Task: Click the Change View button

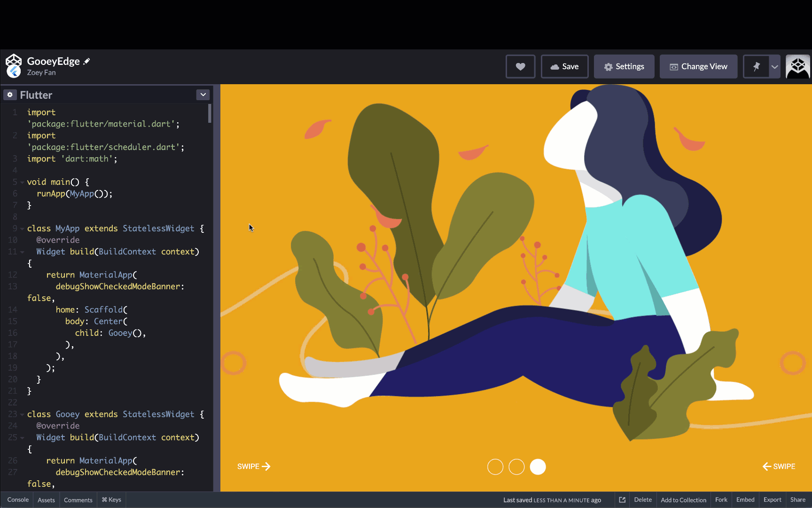Action: (x=698, y=67)
